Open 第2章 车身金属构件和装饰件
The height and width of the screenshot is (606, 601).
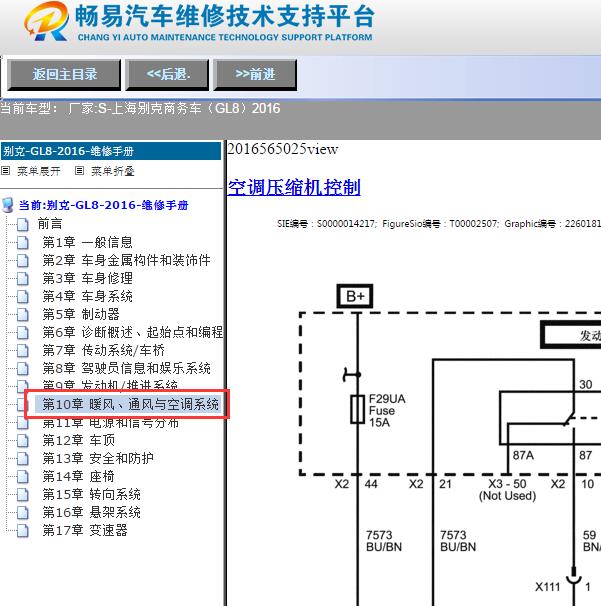[126, 260]
